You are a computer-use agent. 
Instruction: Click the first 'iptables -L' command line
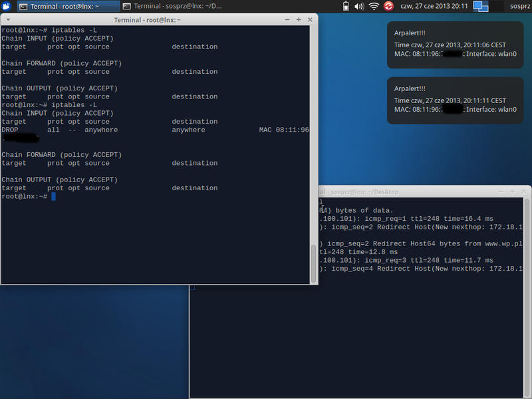click(x=49, y=30)
